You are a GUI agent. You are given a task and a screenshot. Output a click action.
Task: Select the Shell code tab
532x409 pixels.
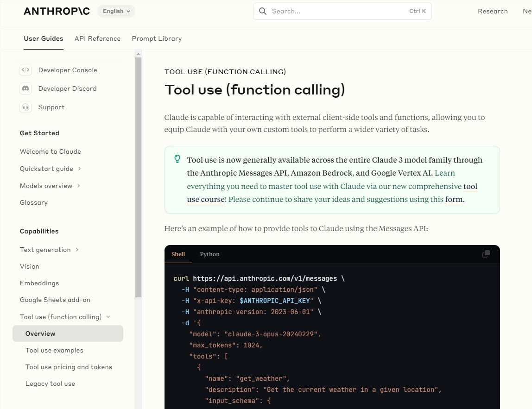click(x=178, y=254)
